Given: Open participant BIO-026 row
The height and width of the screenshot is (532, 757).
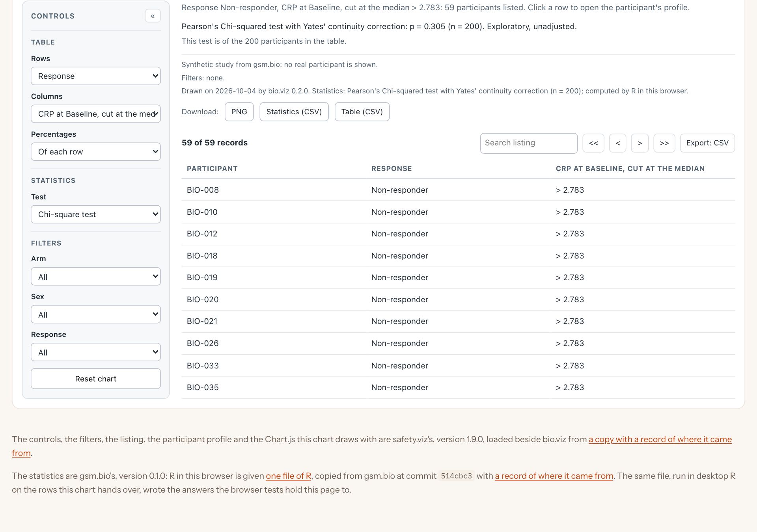Looking at the screenshot, I should click(458, 344).
